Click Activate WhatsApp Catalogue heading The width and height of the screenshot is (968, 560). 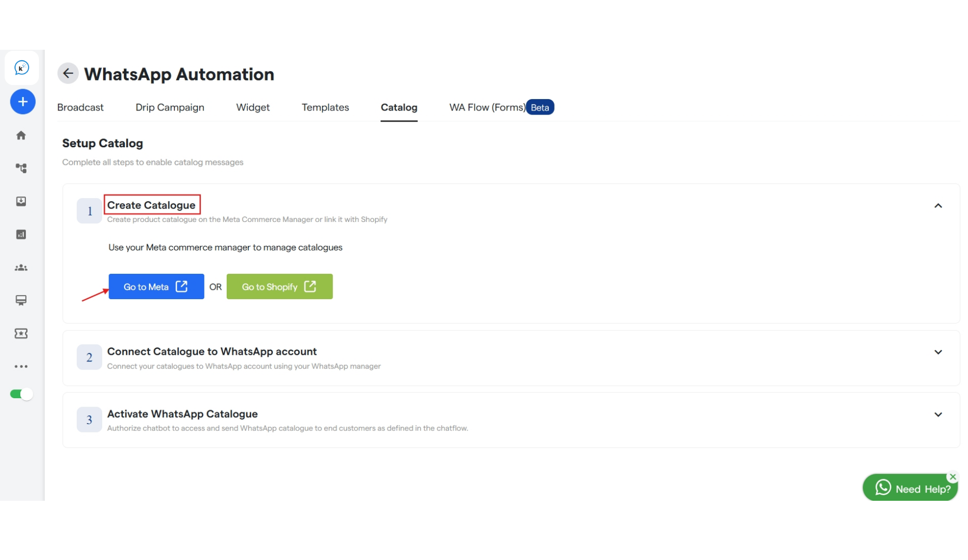point(182,414)
